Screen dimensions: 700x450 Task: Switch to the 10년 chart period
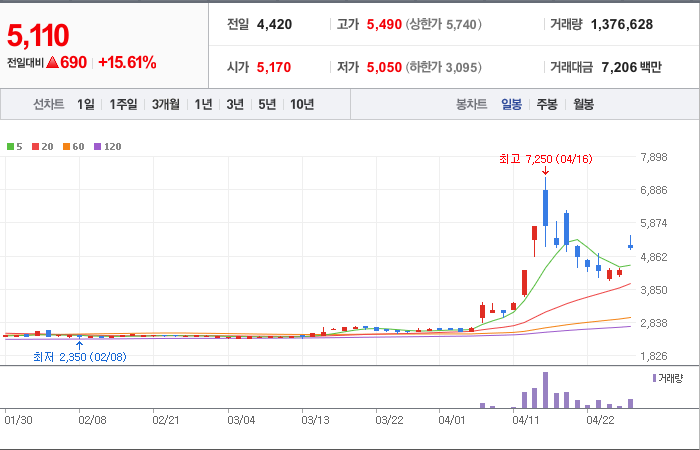(x=302, y=104)
